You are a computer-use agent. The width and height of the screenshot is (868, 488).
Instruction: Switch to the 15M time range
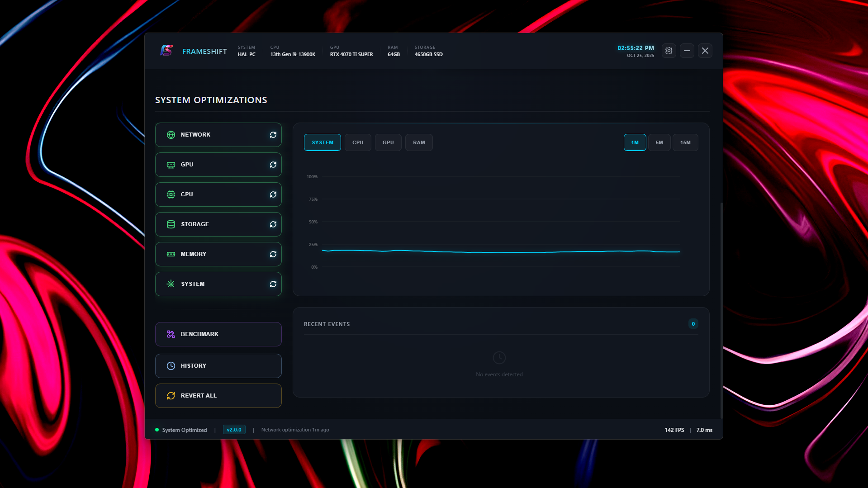685,142
